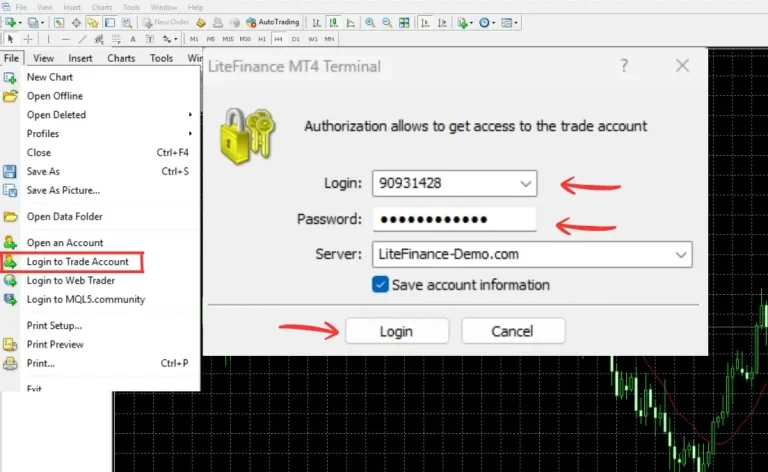The image size is (768, 472).
Task: Click the Login button in dialog
Action: click(x=397, y=331)
